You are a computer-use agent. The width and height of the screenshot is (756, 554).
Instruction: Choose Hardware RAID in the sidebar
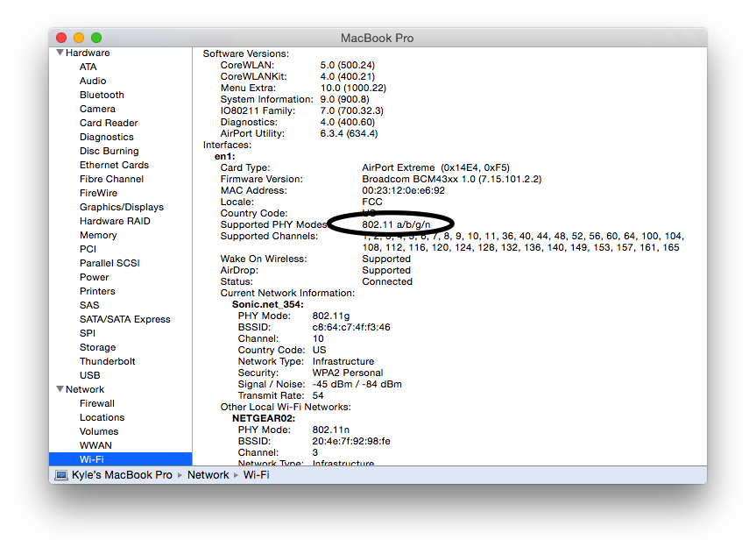pos(115,221)
